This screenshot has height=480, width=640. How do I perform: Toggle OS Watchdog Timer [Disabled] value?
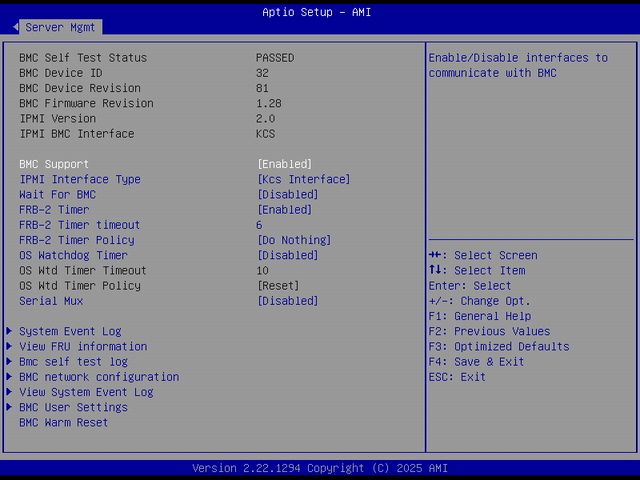(288, 255)
